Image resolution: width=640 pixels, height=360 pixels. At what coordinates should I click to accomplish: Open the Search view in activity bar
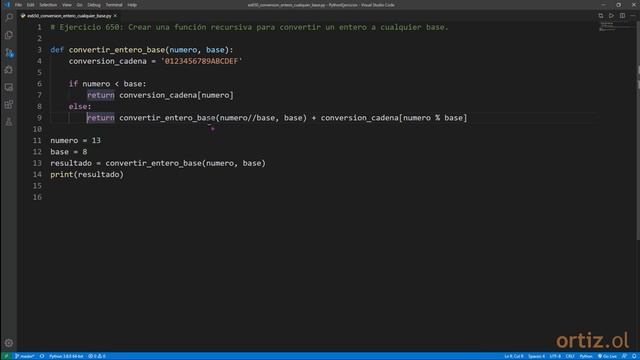click(x=9, y=18)
